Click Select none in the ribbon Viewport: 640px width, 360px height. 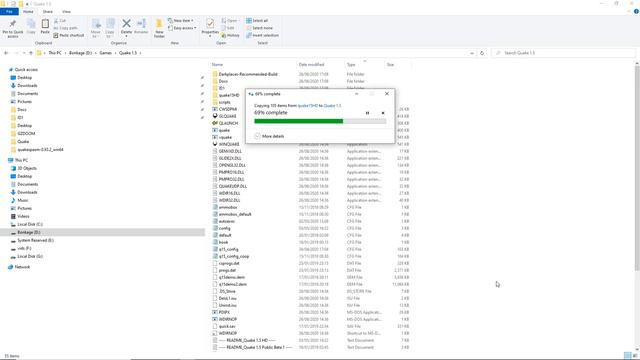(x=260, y=28)
